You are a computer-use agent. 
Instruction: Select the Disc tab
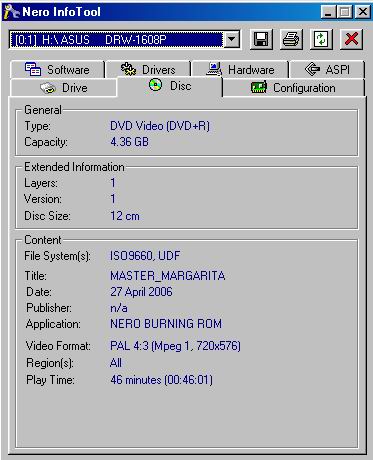click(x=169, y=86)
